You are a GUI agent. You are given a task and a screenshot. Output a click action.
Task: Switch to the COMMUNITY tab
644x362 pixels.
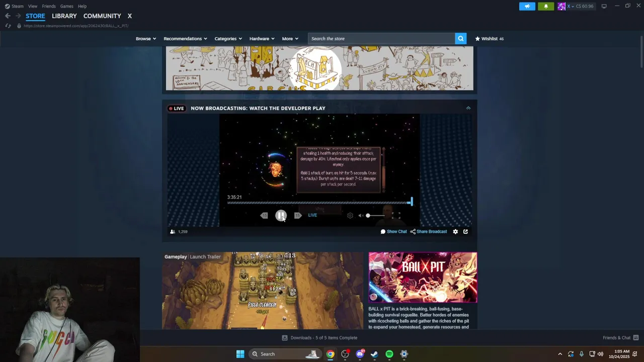coord(102,16)
